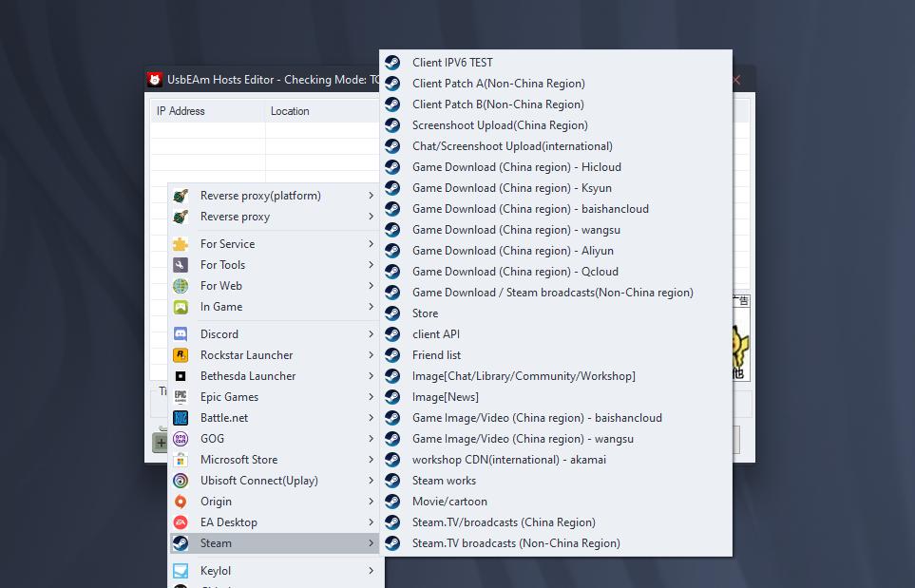Select workshop CDN(international) - akamai

[508, 460]
